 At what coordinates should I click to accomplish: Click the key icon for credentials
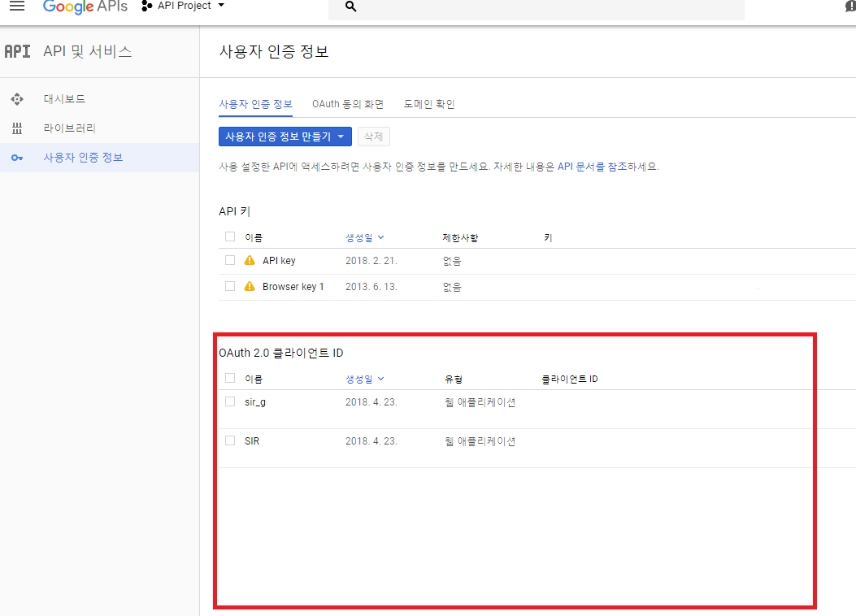17,158
